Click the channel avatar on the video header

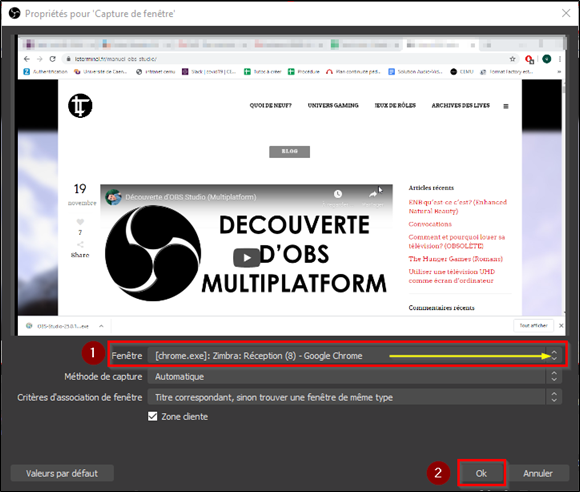113,197
